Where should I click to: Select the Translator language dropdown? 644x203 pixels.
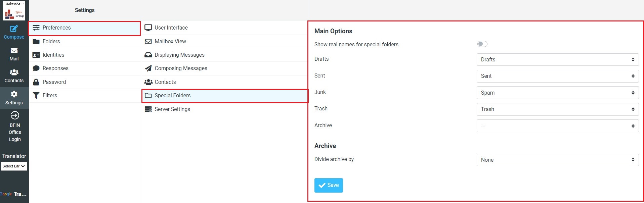point(14,166)
